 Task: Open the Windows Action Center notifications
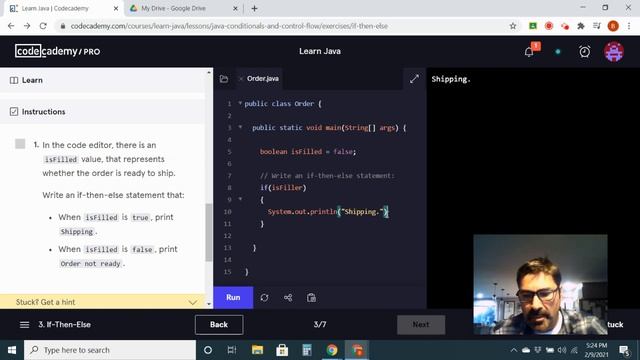point(624,350)
